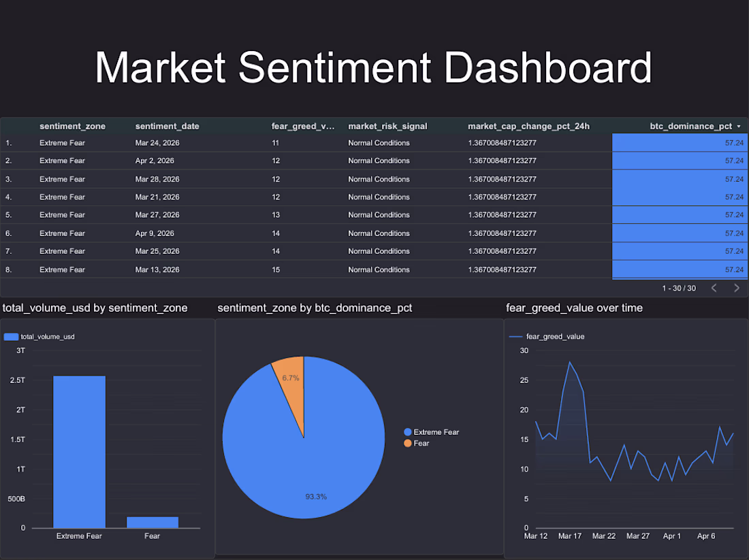Sort by market_risk_signal column header

[387, 126]
